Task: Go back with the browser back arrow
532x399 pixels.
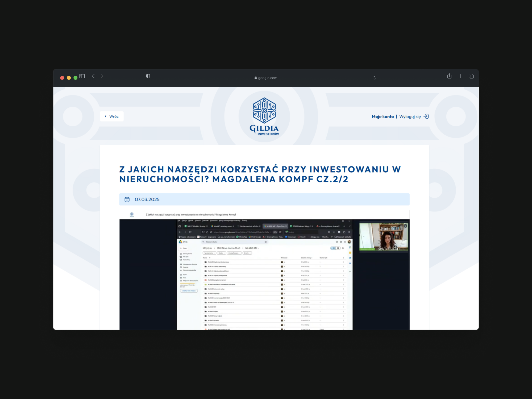Action: coord(93,76)
